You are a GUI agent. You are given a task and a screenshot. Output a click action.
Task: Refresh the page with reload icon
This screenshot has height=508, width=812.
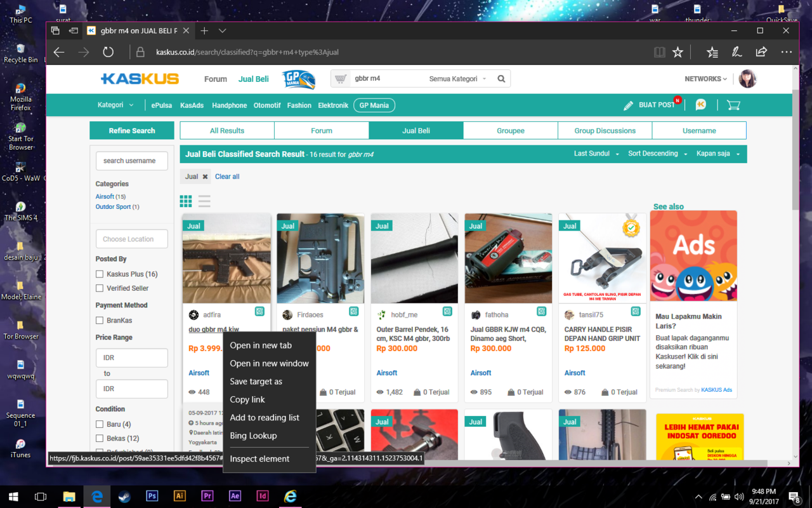click(x=108, y=52)
